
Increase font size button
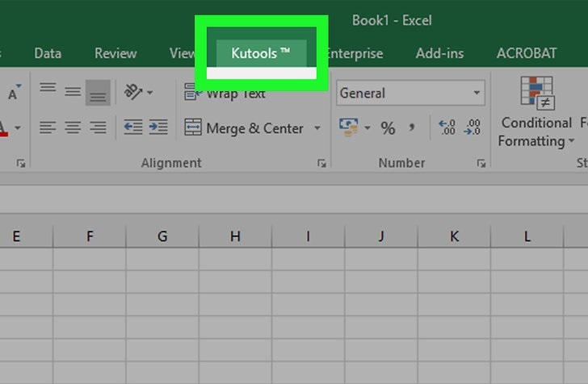pyautogui.click(x=15, y=92)
